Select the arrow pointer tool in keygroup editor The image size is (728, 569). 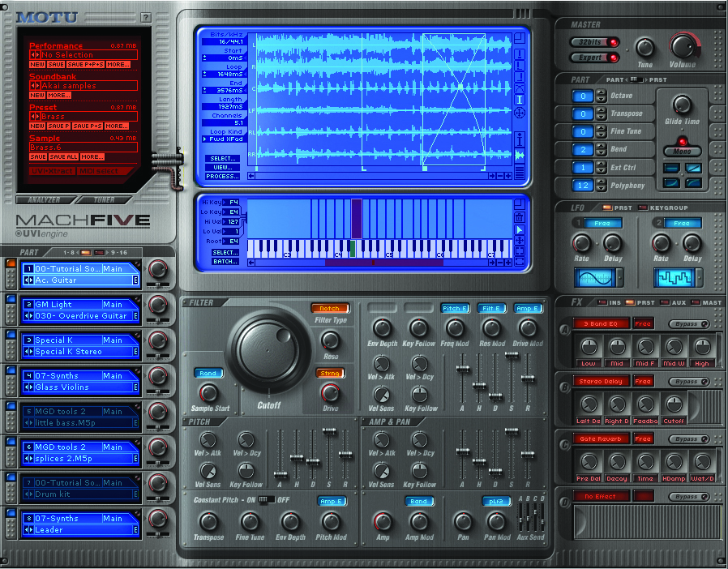pyautogui.click(x=520, y=229)
